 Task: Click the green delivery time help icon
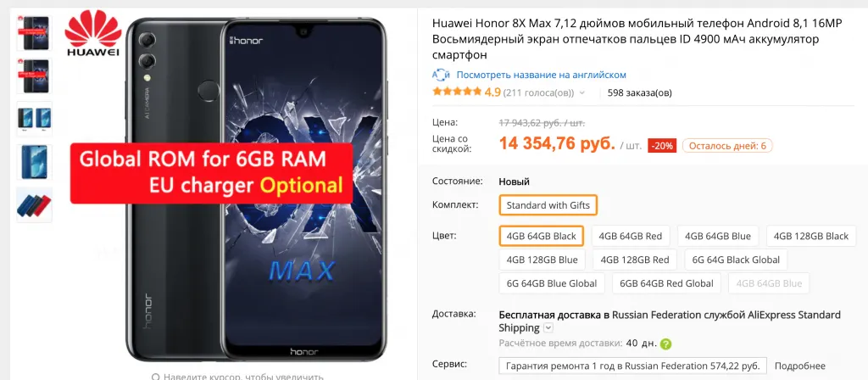[x=666, y=344]
